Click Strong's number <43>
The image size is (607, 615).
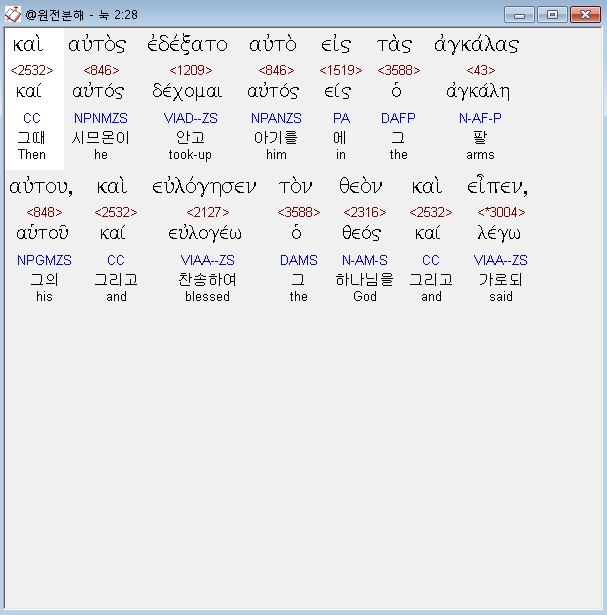tap(481, 70)
